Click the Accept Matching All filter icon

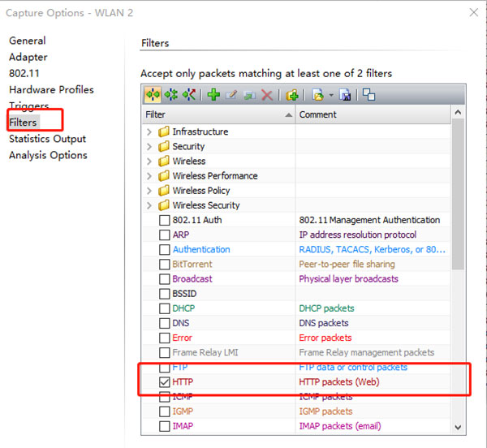point(170,95)
